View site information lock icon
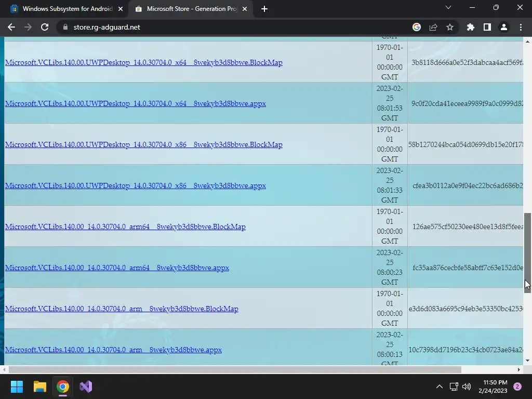Screen dimensions: 532x399 pos(65,27)
